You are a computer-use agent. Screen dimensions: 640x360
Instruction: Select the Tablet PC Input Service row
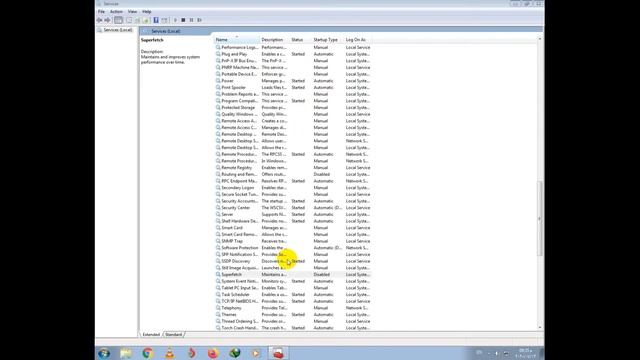(x=293, y=288)
